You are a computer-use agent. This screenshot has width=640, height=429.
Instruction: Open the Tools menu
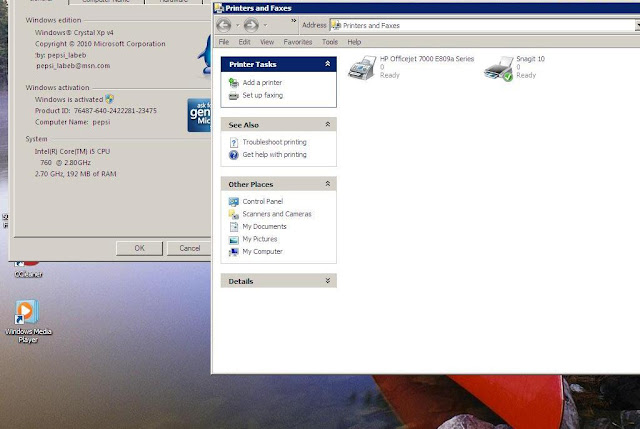[x=330, y=42]
